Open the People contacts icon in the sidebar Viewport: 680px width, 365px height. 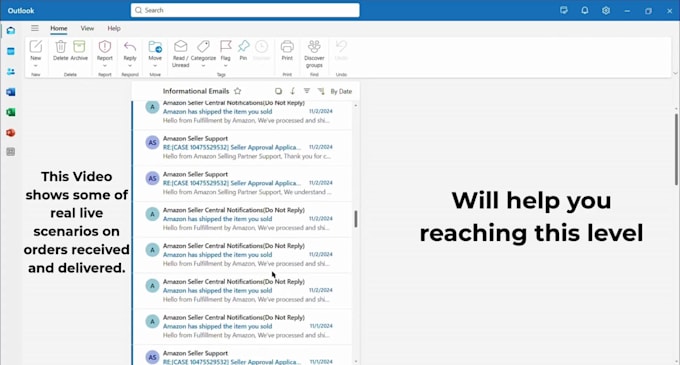click(10, 72)
